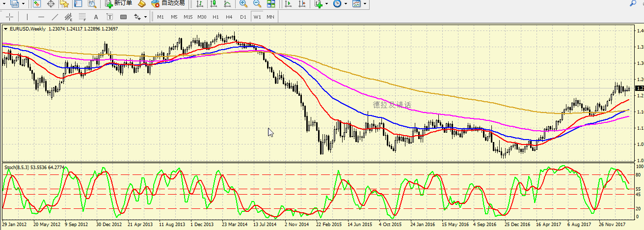Click the tile windows icon
The image size is (644, 230).
pyautogui.click(x=271, y=3)
